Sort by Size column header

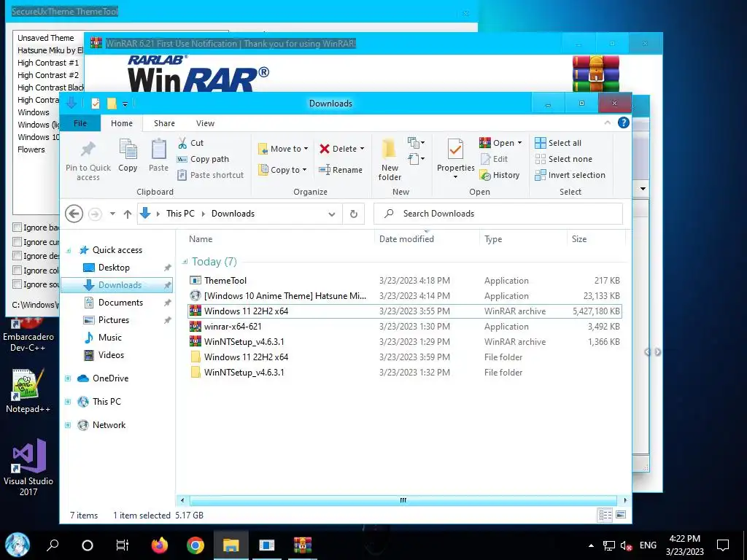[579, 239]
